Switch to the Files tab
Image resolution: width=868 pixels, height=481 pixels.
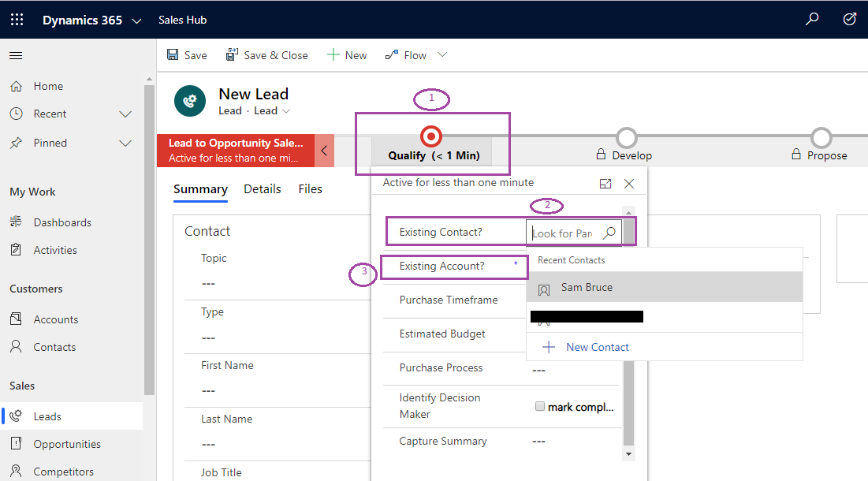coord(310,189)
